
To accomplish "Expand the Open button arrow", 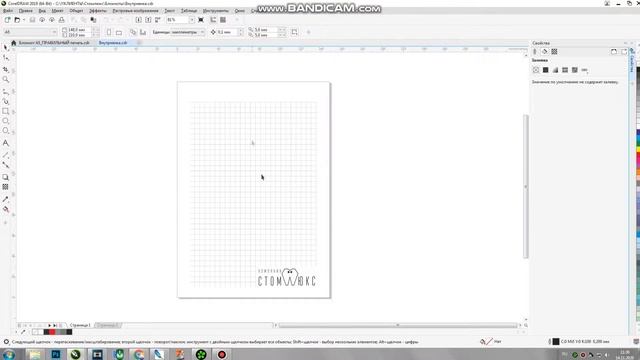I will click(23, 20).
